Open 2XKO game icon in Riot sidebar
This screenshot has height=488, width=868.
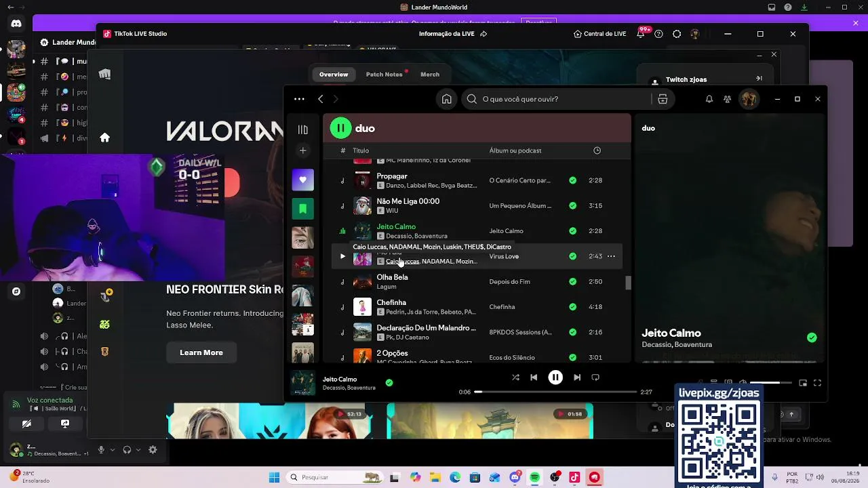click(x=104, y=325)
